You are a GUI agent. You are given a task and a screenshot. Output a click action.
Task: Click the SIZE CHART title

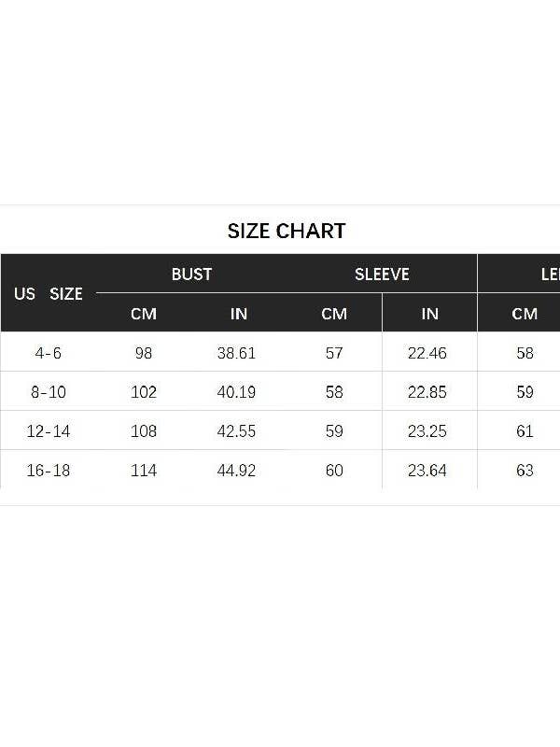287,231
